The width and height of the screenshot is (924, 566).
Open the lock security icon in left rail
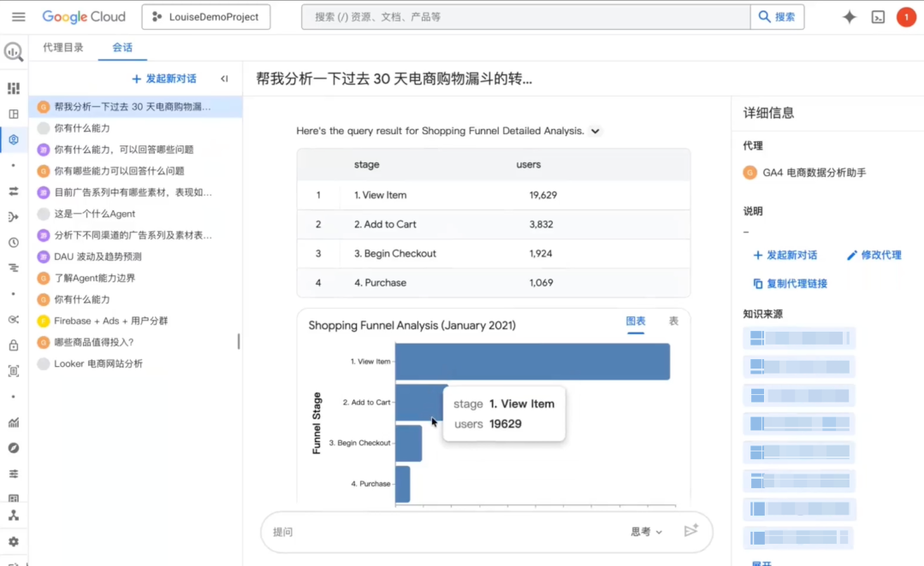(x=14, y=345)
